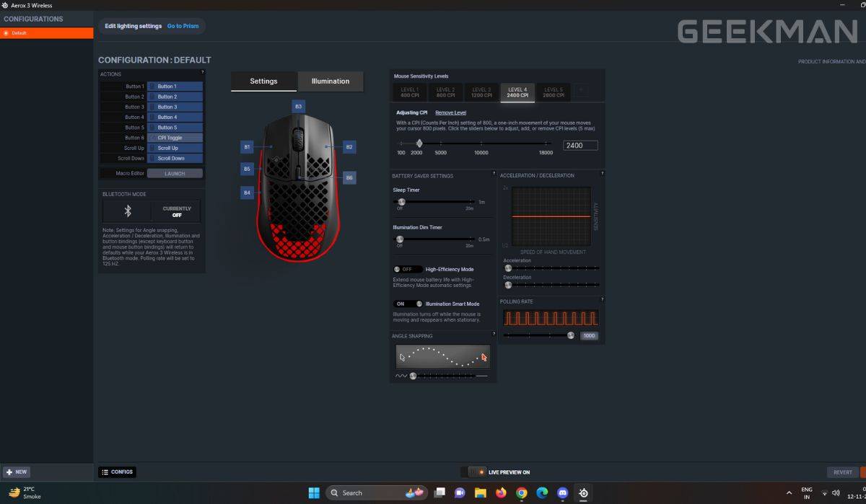This screenshot has height=504, width=866.
Task: Select the B1 marker on the mouse image
Action: click(247, 147)
